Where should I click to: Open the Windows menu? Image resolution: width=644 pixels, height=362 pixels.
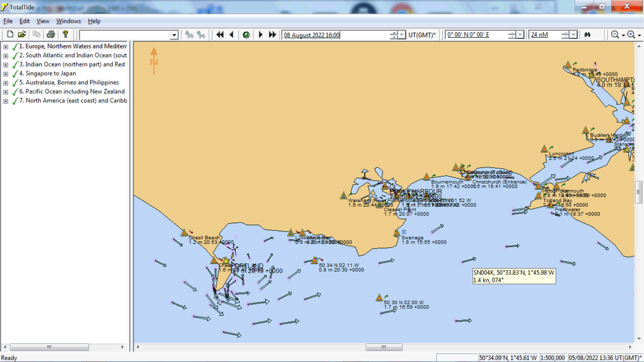point(68,21)
